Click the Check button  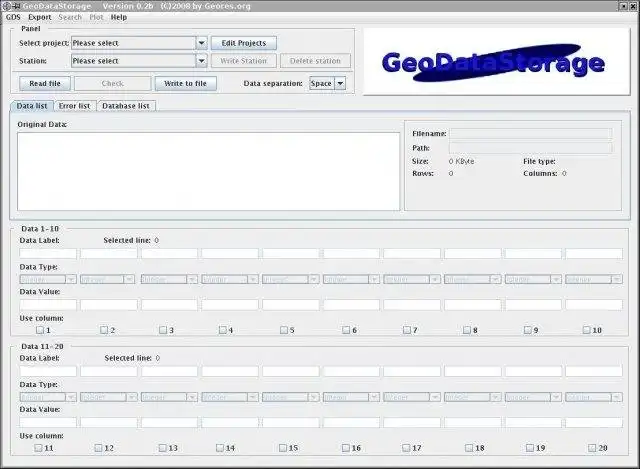point(112,83)
